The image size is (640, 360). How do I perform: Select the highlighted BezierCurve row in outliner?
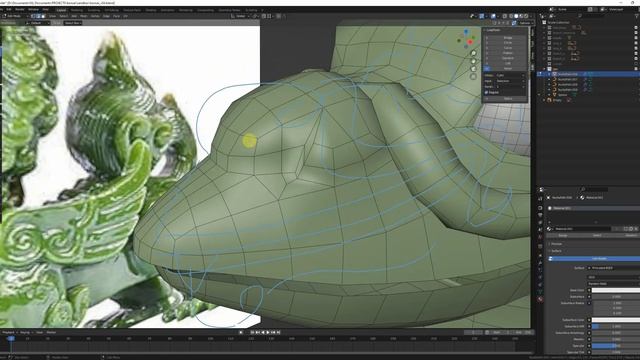coord(588,74)
